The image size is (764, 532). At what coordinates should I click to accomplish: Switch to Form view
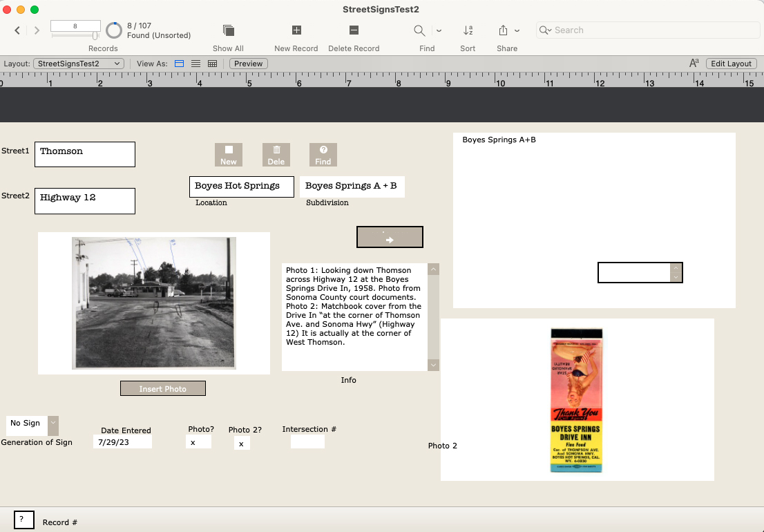(x=179, y=64)
